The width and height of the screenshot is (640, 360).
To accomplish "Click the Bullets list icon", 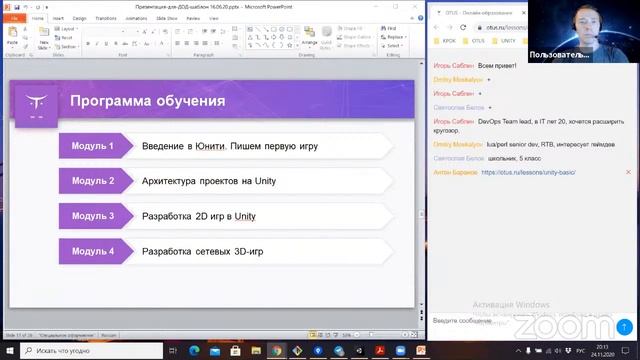I will tap(178, 31).
